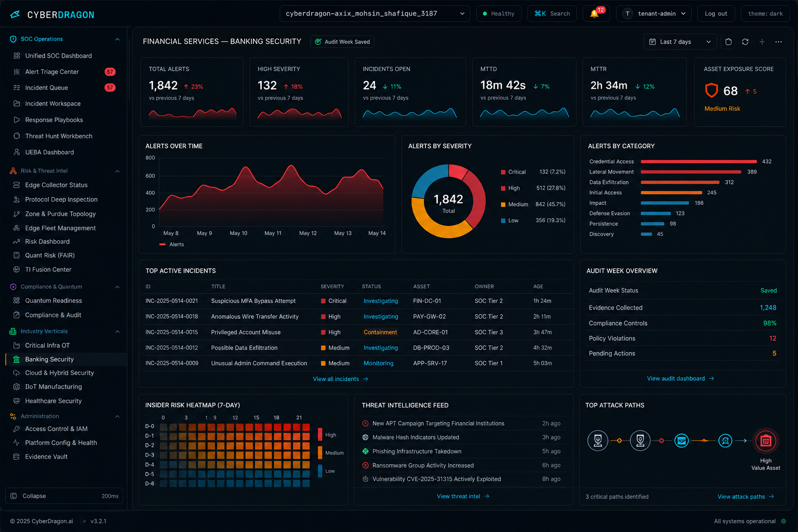798x532 pixels.
Task: Open the tenant-admin user dropdown
Action: (654, 14)
